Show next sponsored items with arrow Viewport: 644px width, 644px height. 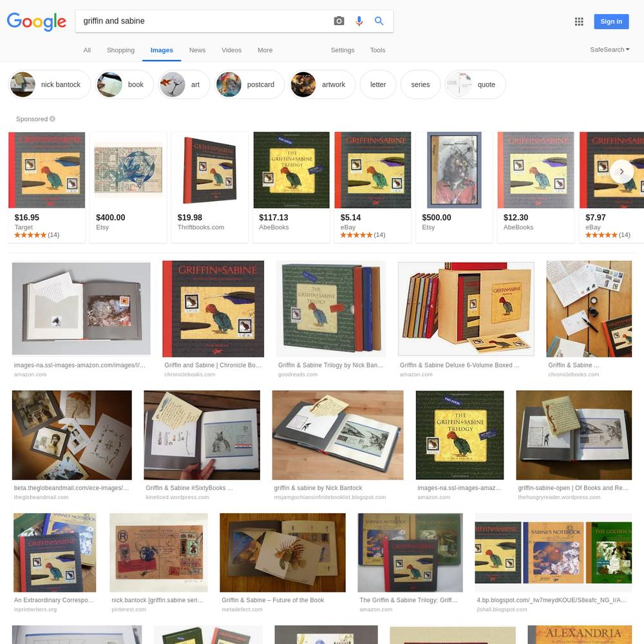coord(621,171)
